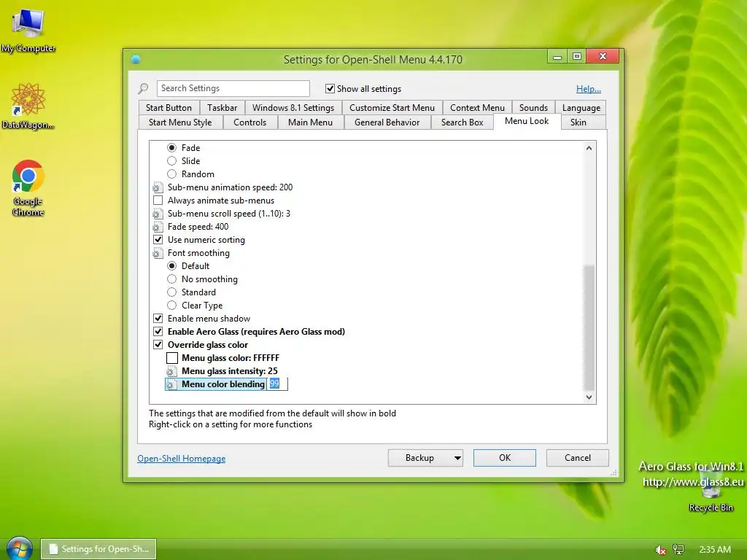The width and height of the screenshot is (747, 560).
Task: Select No smoothing radio option
Action: click(172, 279)
